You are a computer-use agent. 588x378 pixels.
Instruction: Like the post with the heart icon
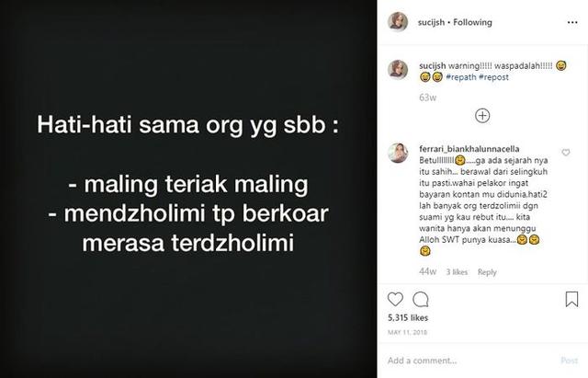pos(395,299)
